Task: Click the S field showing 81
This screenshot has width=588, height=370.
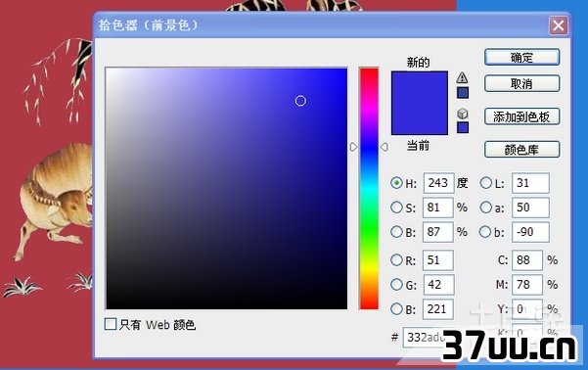Action: pyautogui.click(x=438, y=208)
